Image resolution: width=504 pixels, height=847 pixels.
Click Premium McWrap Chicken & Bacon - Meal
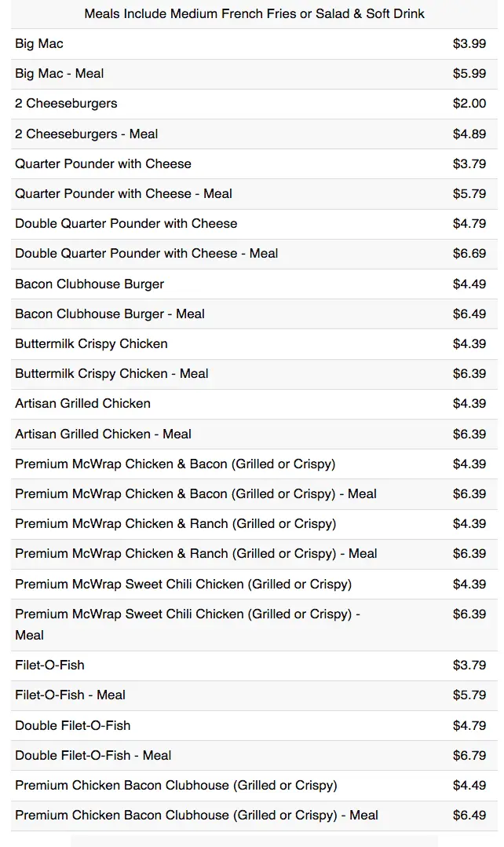(195, 494)
